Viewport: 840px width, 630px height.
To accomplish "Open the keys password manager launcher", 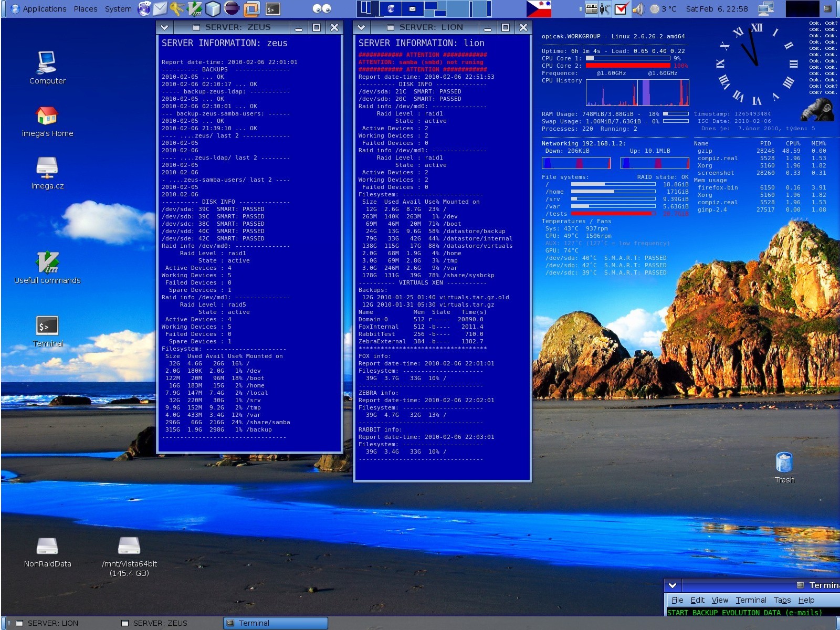I will pyautogui.click(x=177, y=8).
